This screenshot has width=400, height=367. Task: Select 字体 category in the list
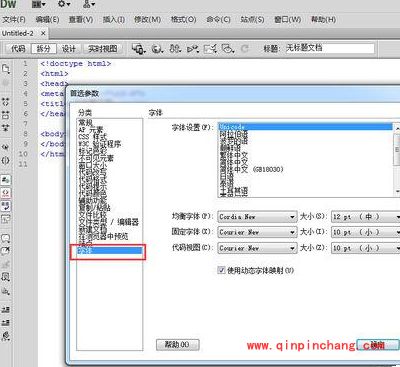pos(109,250)
